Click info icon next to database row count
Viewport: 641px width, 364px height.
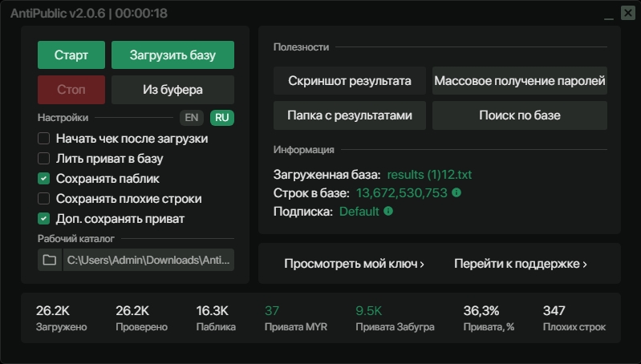(x=456, y=193)
